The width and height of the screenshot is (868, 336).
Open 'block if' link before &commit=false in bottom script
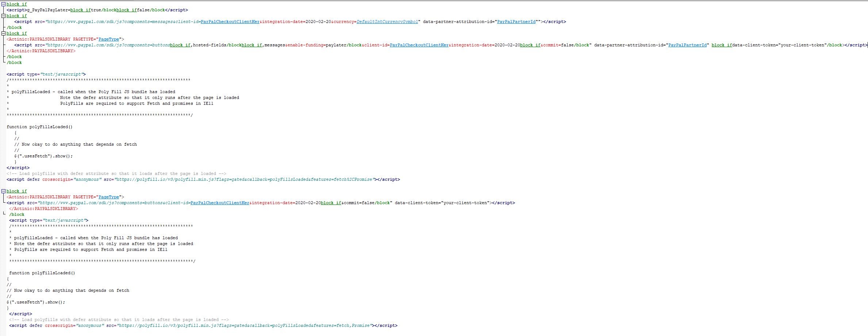click(331, 203)
